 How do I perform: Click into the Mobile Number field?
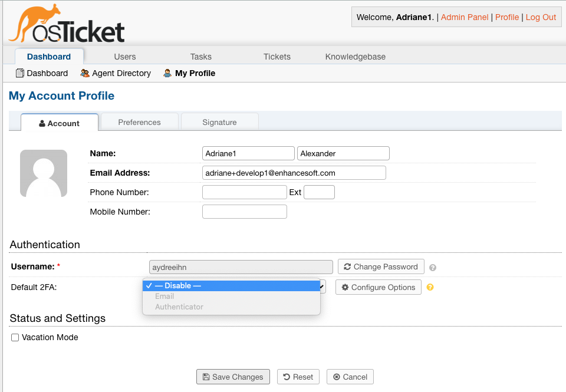coord(245,212)
